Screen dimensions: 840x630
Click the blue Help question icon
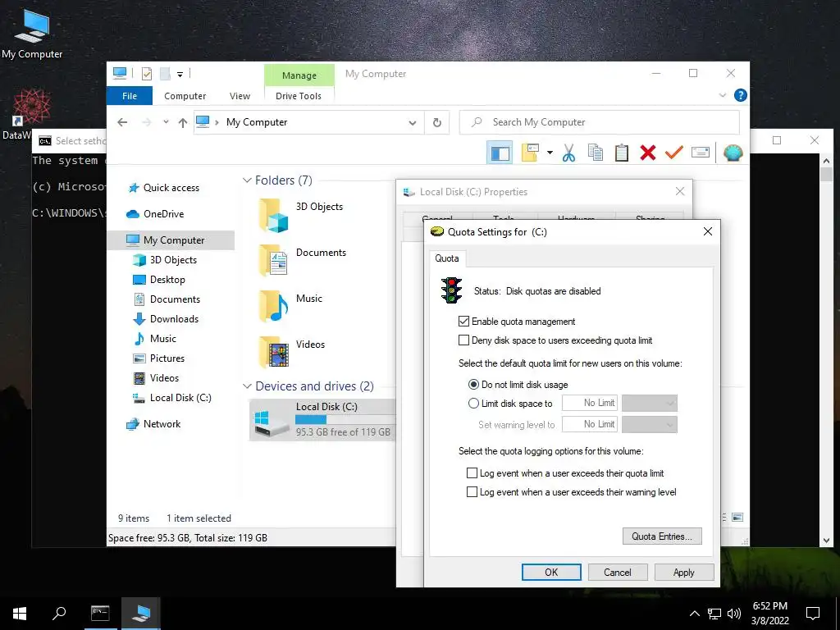click(741, 95)
